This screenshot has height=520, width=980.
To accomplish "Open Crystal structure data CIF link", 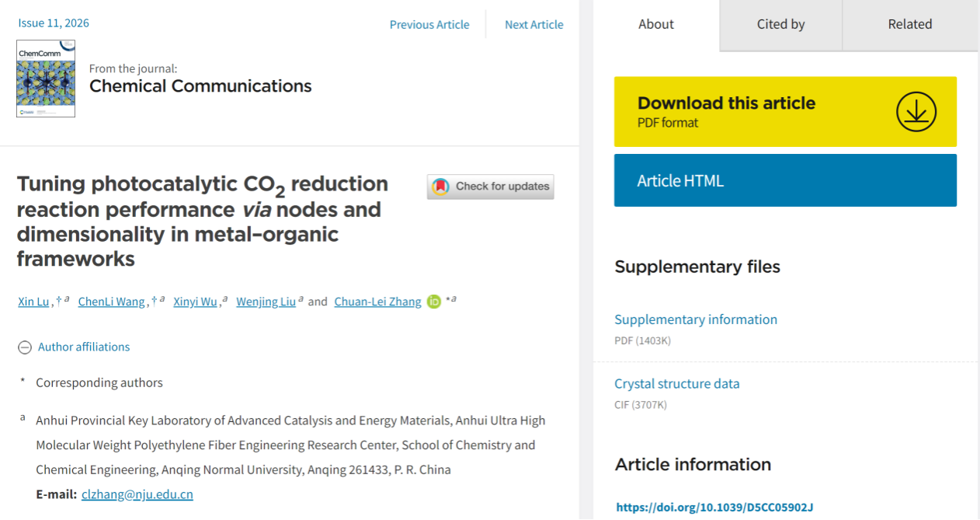I will 677,383.
